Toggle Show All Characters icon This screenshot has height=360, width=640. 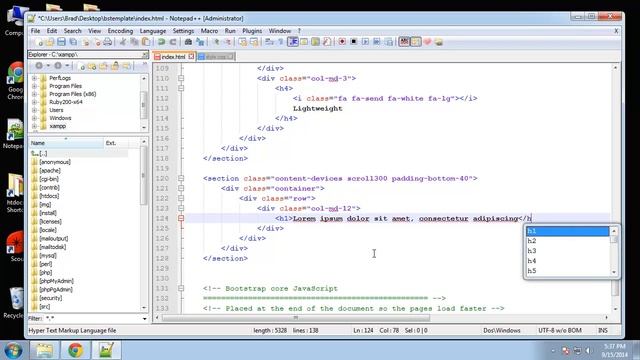tap(281, 42)
